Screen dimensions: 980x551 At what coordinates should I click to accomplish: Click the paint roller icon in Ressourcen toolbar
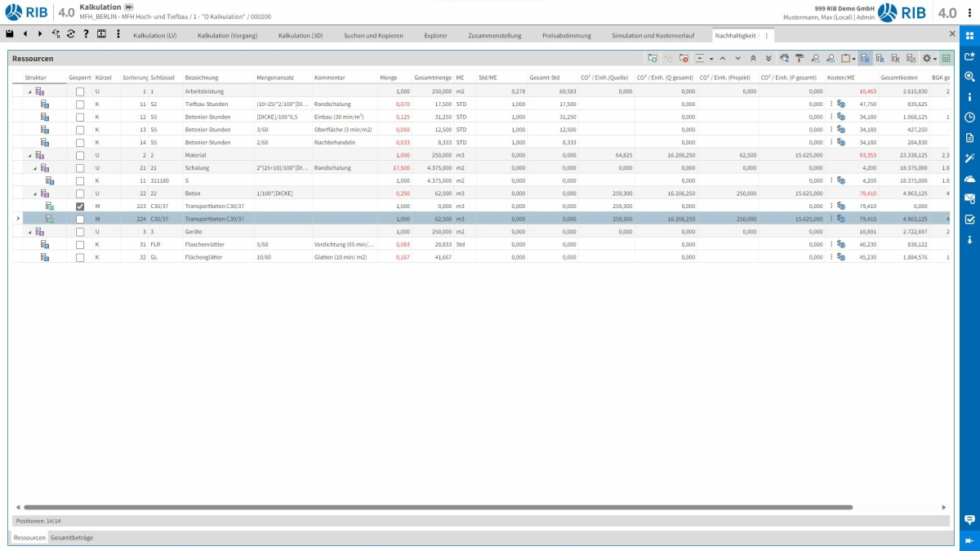click(x=800, y=59)
